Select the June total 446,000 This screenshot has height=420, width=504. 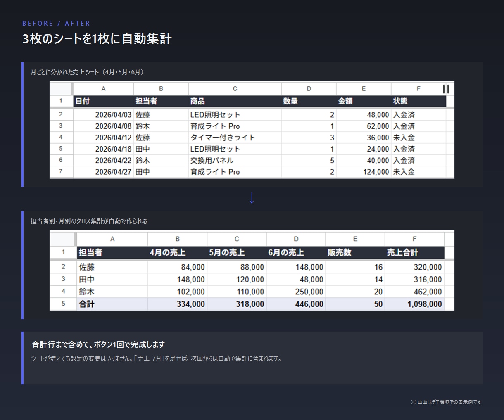click(296, 304)
